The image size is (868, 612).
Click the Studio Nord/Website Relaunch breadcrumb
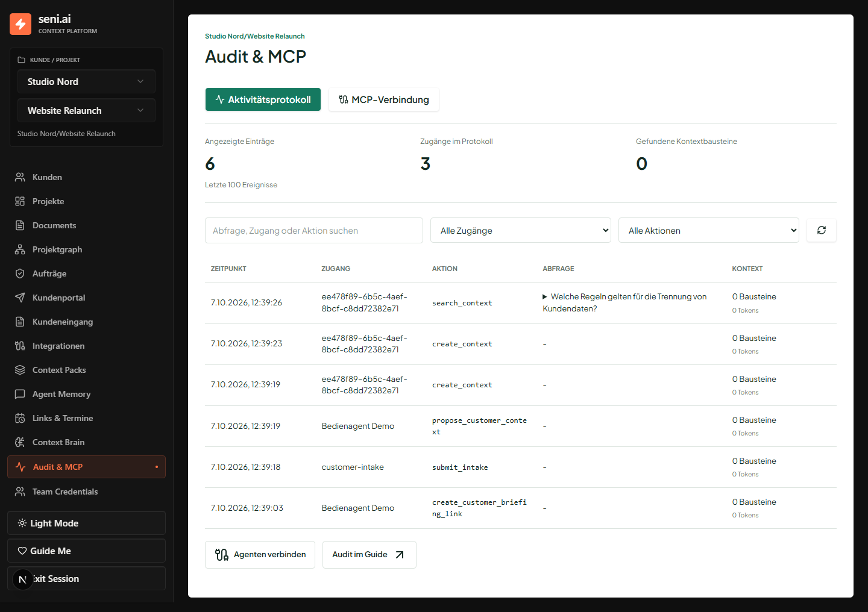click(254, 36)
